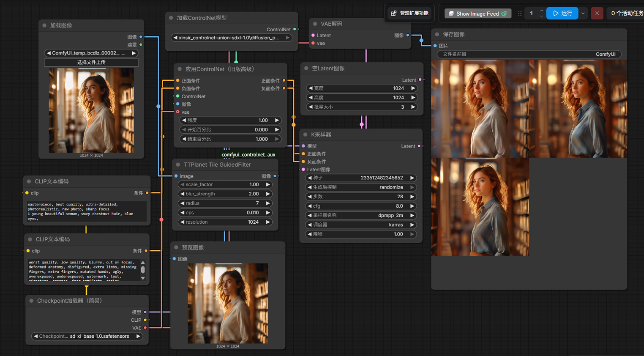The height and width of the screenshot is (356, 644).
Task: Toggle the Show Image Feed button
Action: coord(478,14)
